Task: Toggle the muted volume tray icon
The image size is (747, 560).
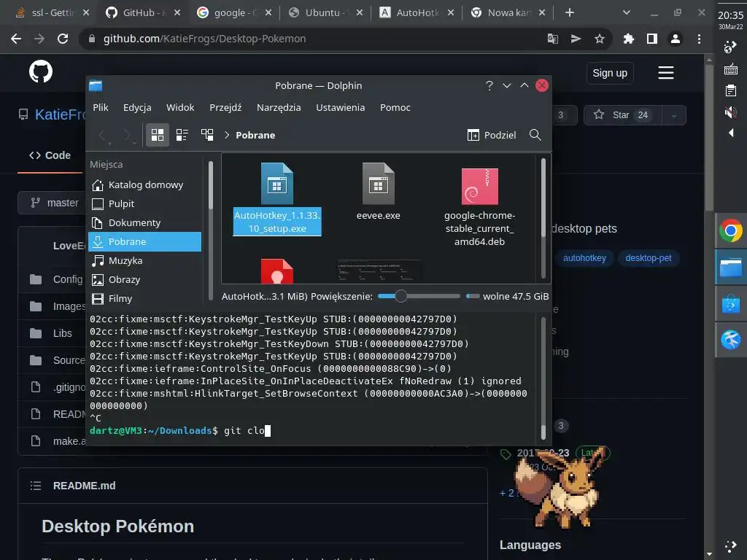Action: click(730, 112)
